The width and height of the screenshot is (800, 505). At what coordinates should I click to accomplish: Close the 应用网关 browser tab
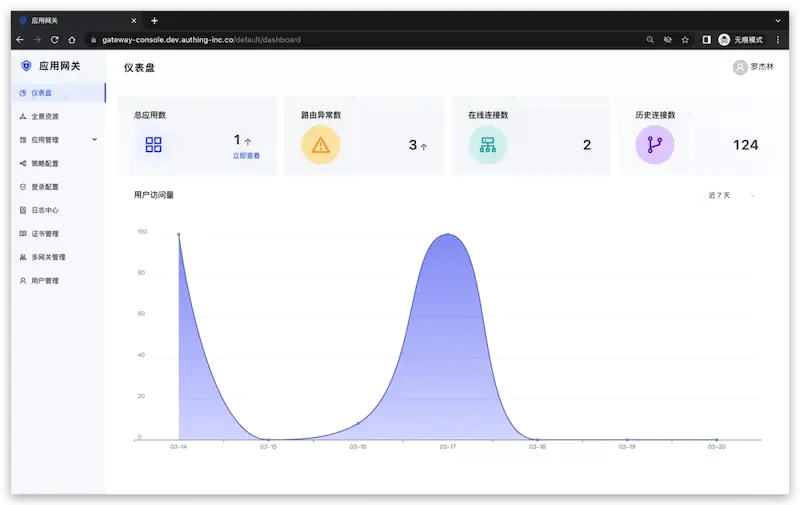click(134, 21)
